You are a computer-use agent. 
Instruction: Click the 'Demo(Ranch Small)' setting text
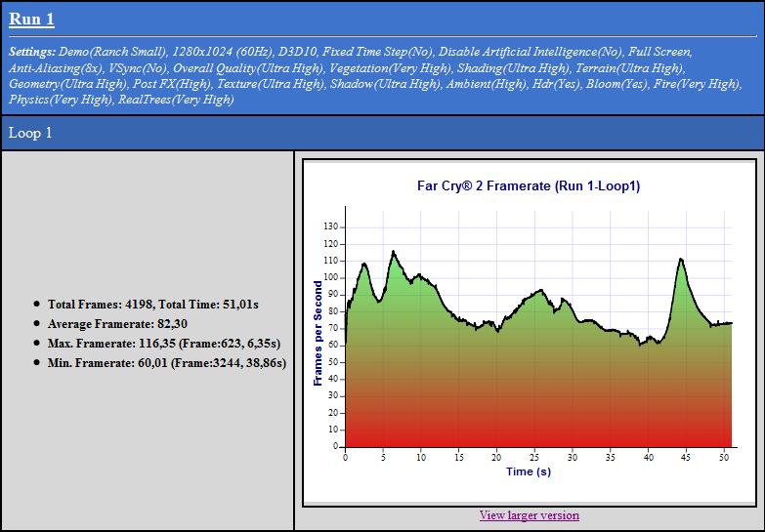113,52
